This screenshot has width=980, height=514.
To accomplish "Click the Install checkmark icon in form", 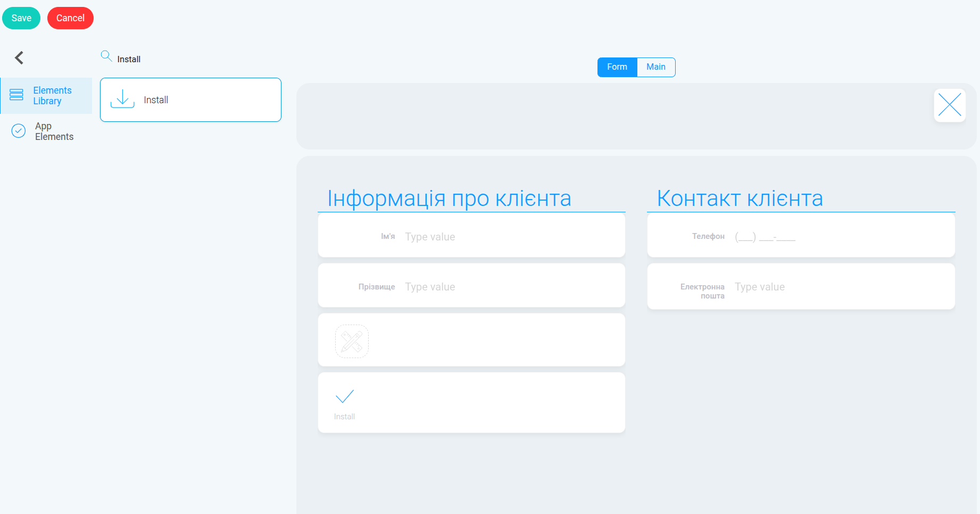I will pyautogui.click(x=345, y=396).
